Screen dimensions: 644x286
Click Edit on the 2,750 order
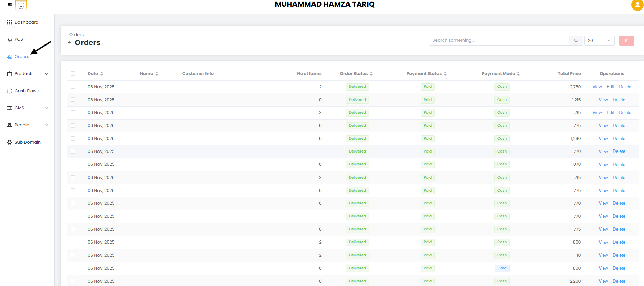pyautogui.click(x=610, y=87)
